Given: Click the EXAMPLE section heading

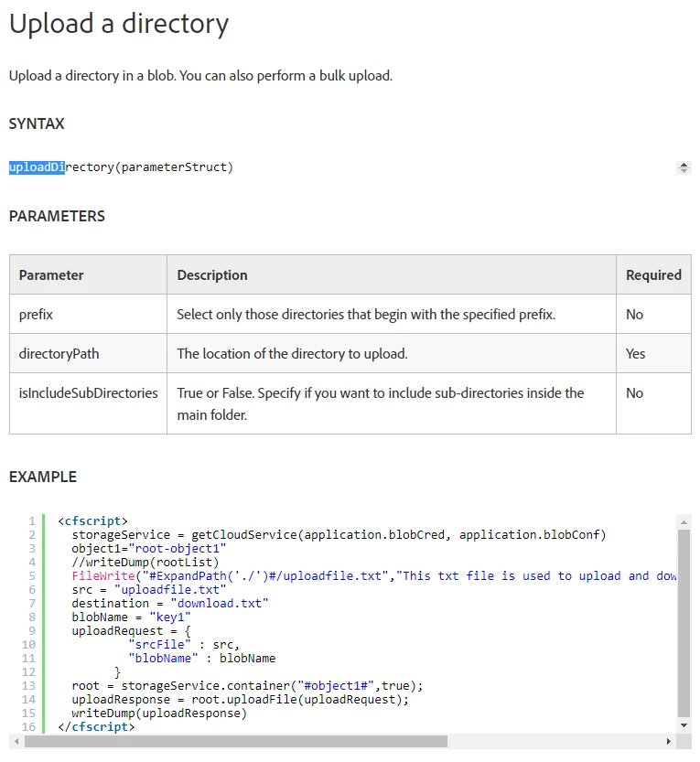Looking at the screenshot, I should [x=43, y=477].
